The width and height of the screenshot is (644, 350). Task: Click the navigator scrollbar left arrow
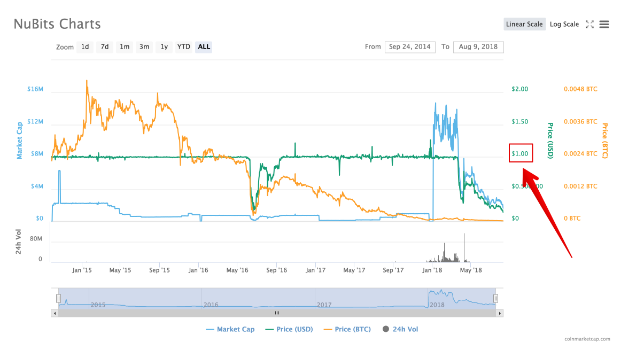(55, 313)
